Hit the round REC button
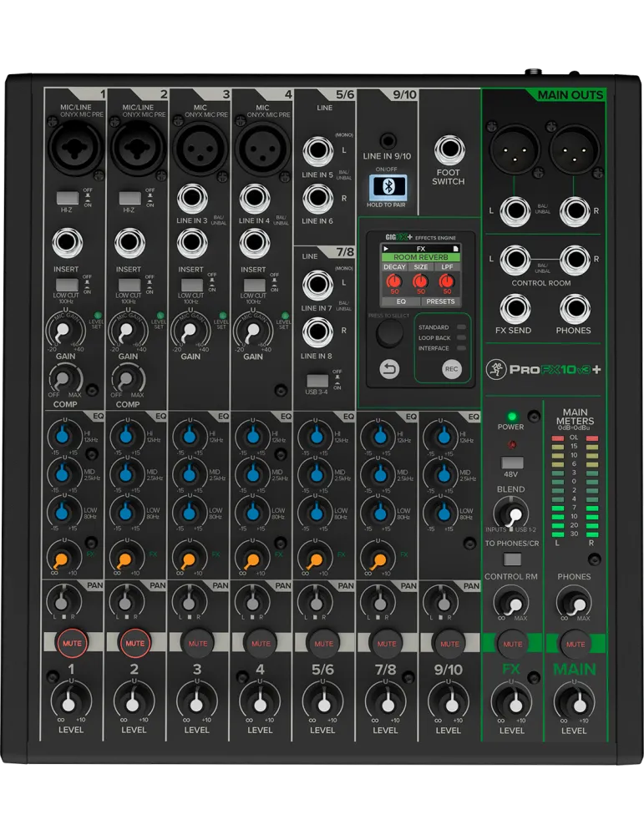Viewport: 644px width, 835px height. pos(452,369)
